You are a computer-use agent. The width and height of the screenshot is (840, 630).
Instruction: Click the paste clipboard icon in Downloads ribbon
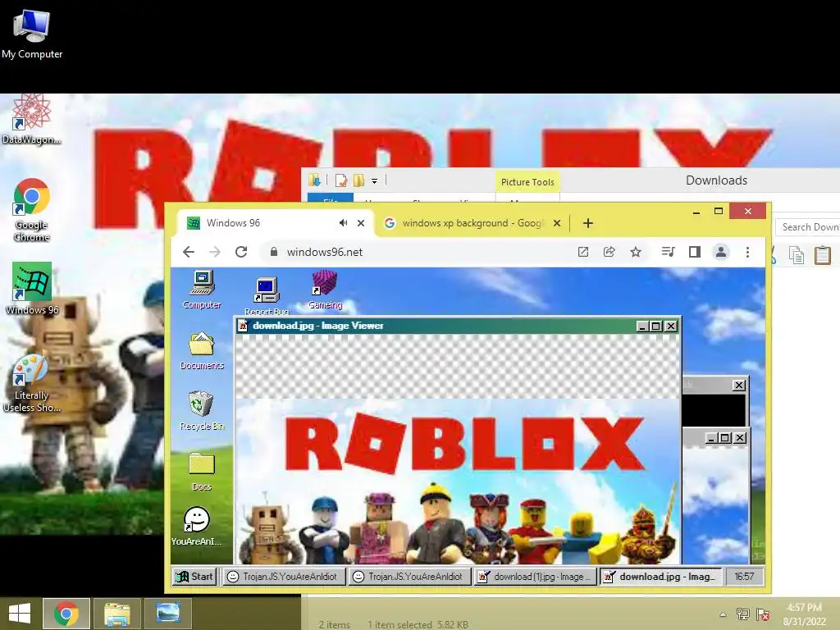coord(822,254)
